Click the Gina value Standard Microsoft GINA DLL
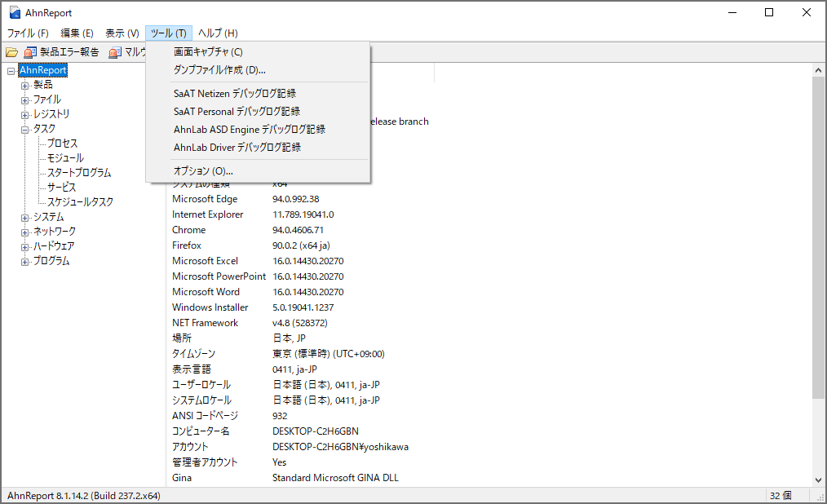The width and height of the screenshot is (827, 504). coord(335,478)
